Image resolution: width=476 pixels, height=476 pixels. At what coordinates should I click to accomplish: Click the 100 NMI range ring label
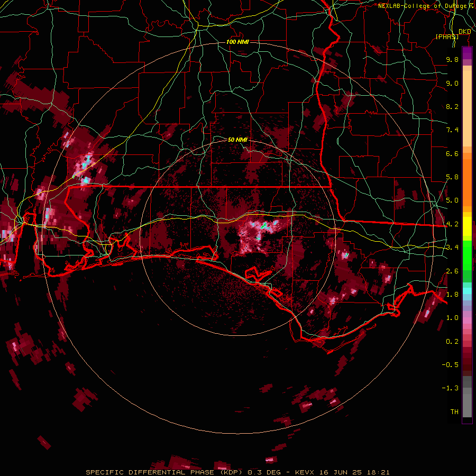coord(237,42)
